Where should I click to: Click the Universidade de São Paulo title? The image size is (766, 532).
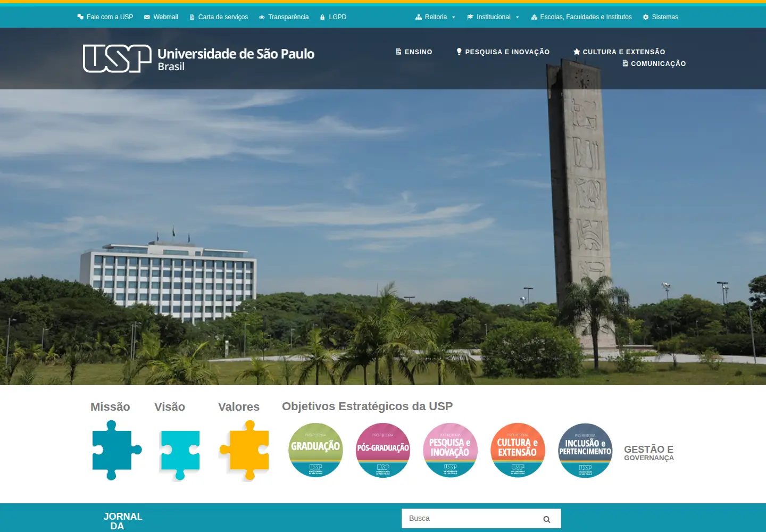pyautogui.click(x=236, y=54)
